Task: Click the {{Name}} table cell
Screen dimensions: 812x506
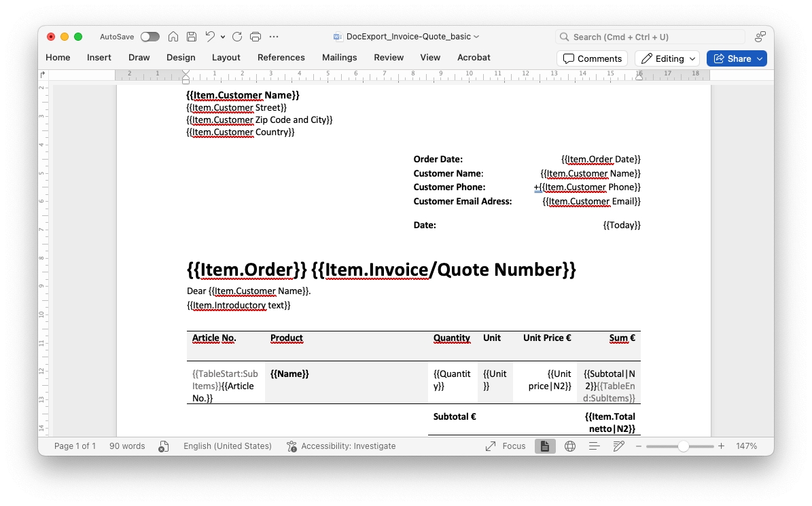Action: pos(289,374)
